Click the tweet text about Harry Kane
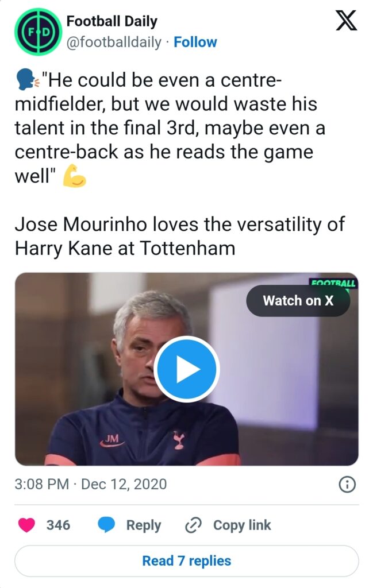Screen dimensions: 369x588 179,235
